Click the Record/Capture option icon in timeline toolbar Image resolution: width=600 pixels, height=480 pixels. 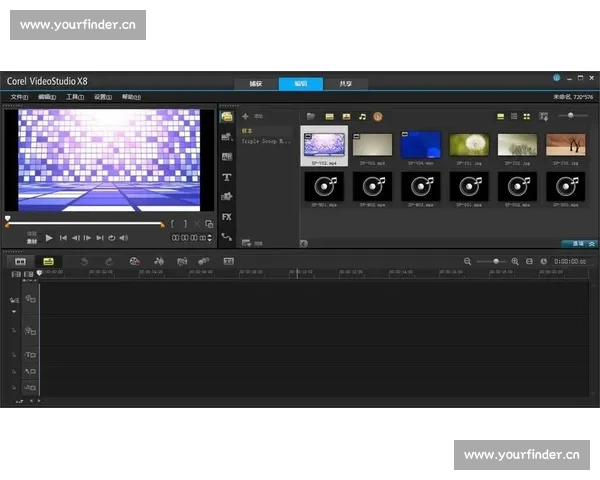click(133, 261)
